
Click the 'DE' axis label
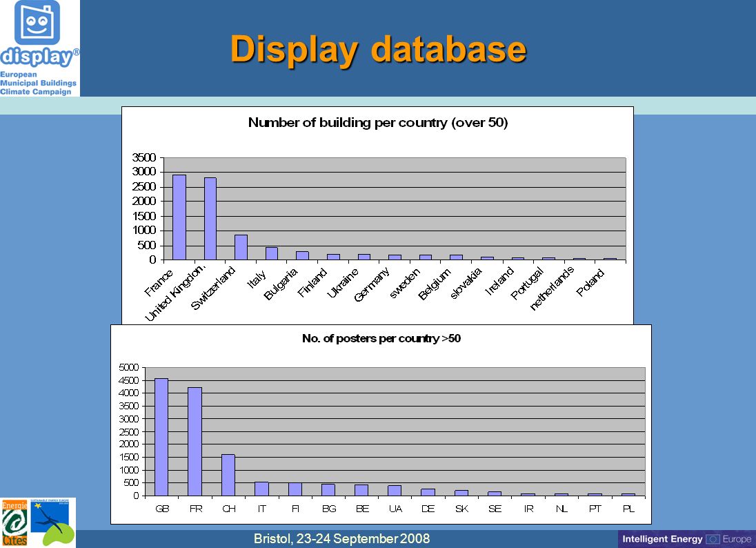[x=428, y=509]
